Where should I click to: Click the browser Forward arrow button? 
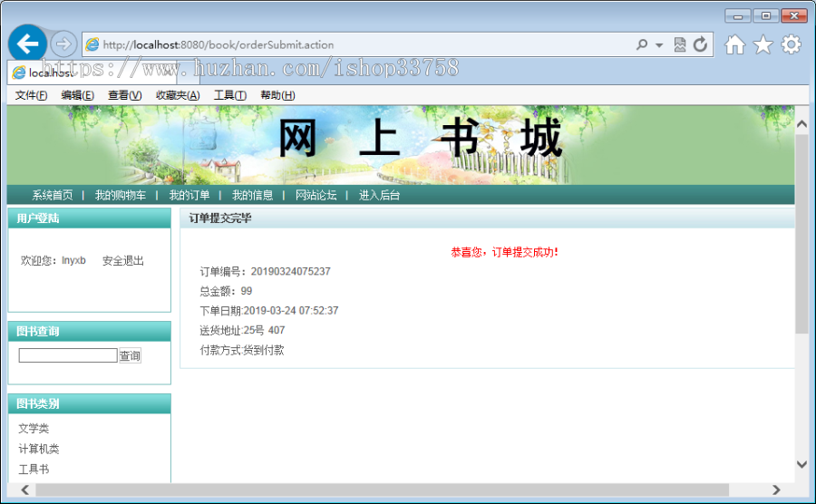[63, 44]
